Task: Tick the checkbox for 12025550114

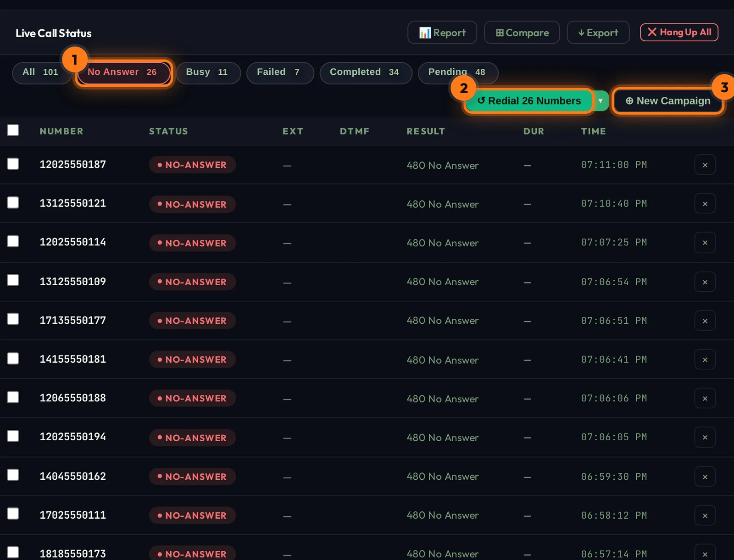Action: pos(13,241)
